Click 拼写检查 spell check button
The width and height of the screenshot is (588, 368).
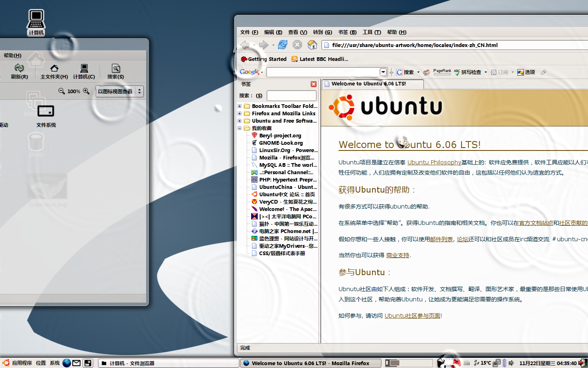(468, 72)
